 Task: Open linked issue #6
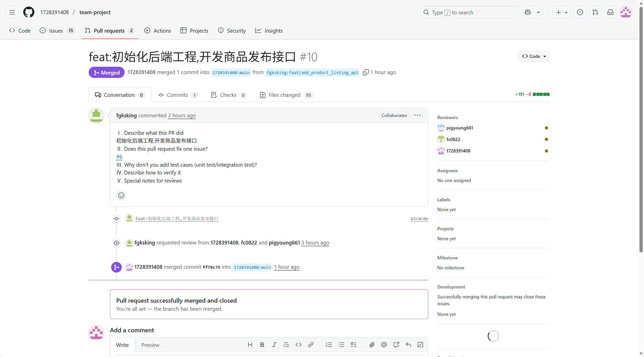coord(119,157)
